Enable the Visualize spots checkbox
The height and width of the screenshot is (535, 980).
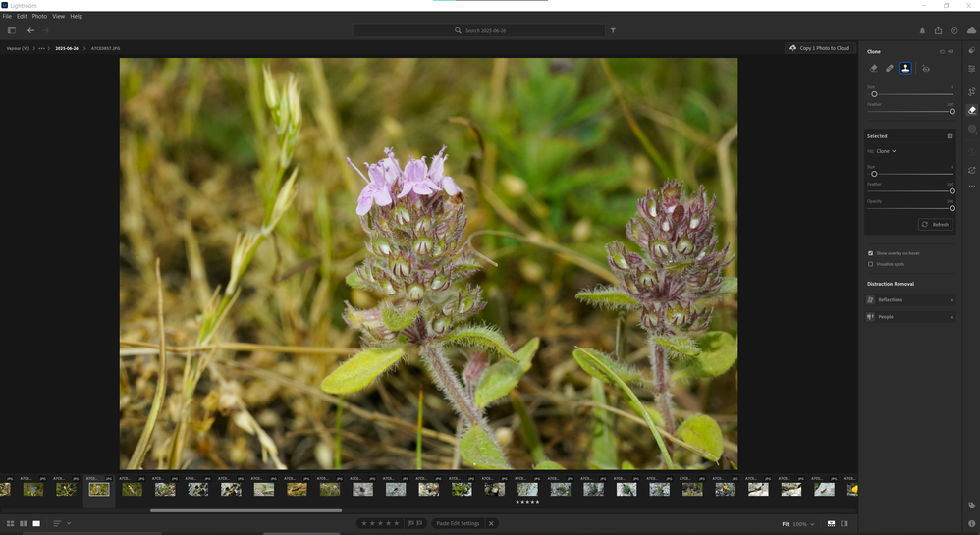coord(870,264)
